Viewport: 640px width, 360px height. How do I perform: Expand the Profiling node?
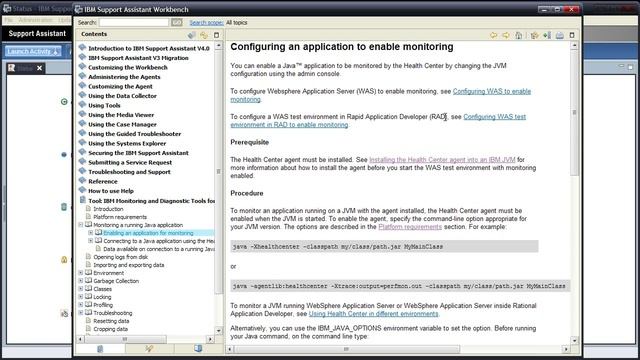(x=81, y=305)
